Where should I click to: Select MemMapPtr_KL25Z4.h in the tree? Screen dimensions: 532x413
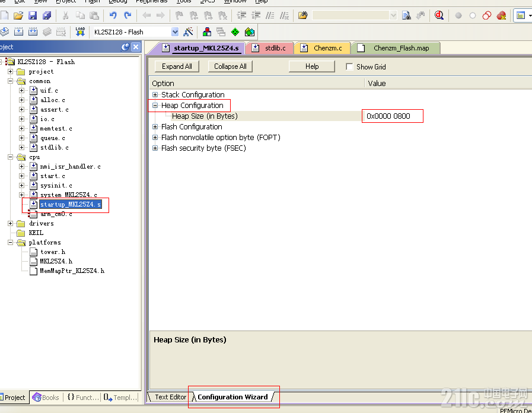tap(72, 271)
